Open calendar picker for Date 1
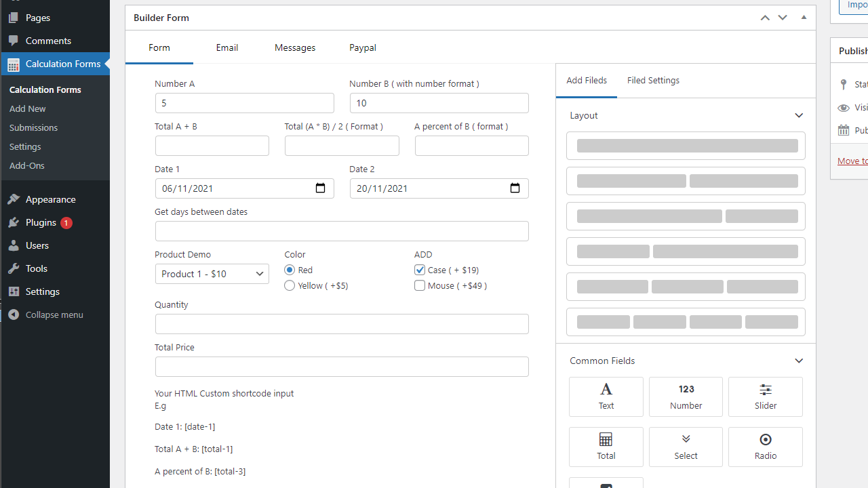The image size is (868, 488). tap(320, 188)
